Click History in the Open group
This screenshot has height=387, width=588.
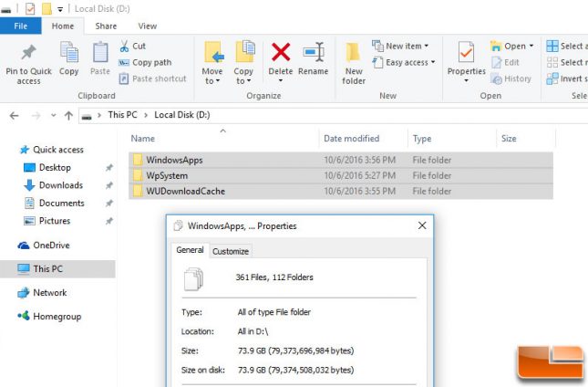click(511, 78)
